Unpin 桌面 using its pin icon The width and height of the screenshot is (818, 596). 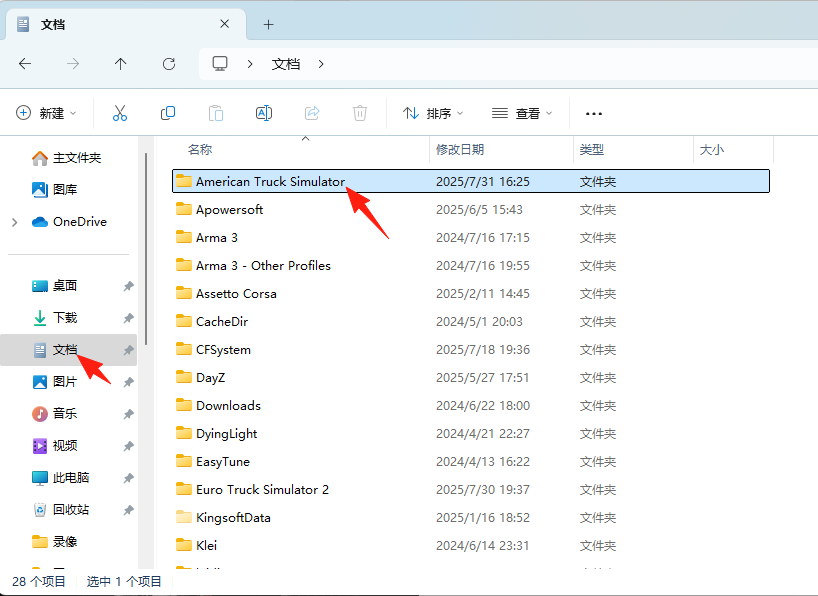pyautogui.click(x=128, y=286)
